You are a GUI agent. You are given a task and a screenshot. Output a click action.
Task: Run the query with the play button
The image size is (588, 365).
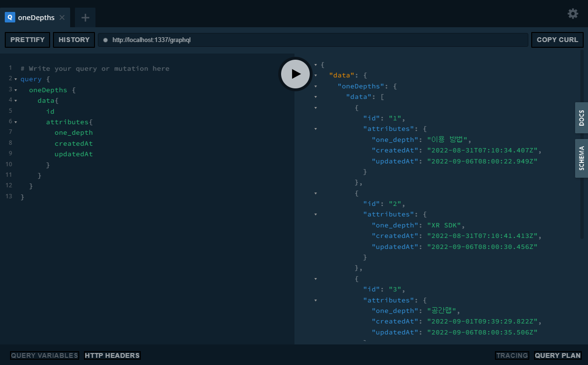[x=295, y=74]
